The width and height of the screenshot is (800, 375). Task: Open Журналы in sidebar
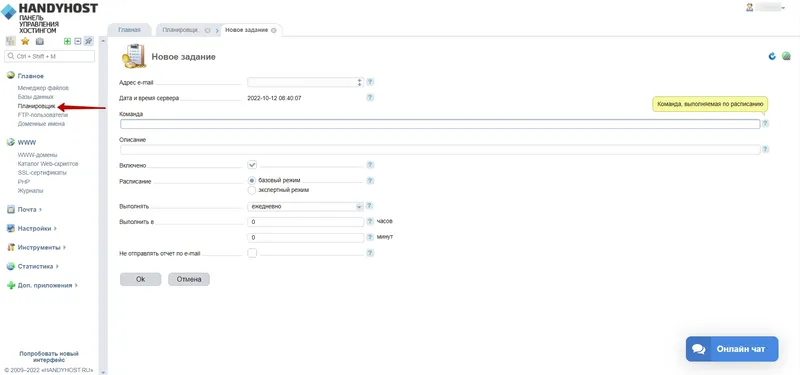tap(31, 190)
